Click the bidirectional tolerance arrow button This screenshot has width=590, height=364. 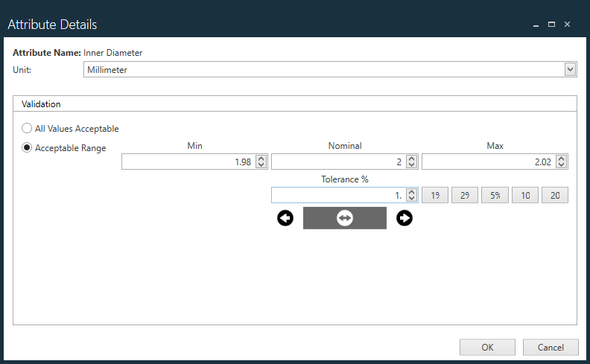344,218
